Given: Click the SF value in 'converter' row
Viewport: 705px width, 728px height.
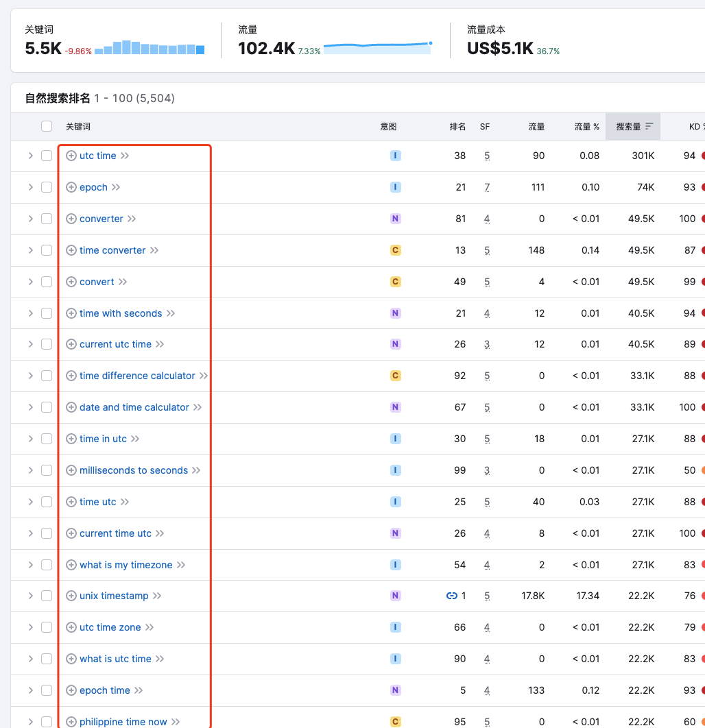Looking at the screenshot, I should pyautogui.click(x=487, y=219).
